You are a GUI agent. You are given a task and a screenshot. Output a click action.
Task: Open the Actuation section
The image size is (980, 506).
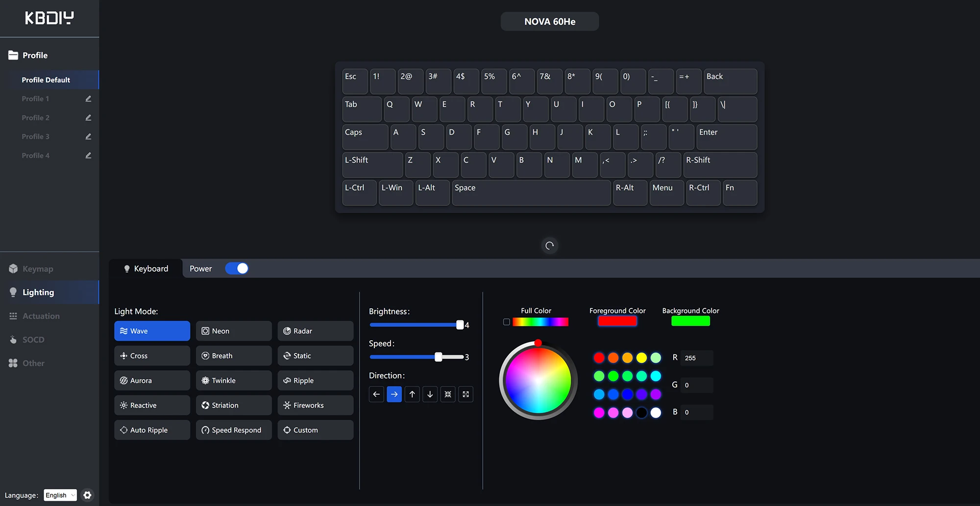click(x=49, y=316)
